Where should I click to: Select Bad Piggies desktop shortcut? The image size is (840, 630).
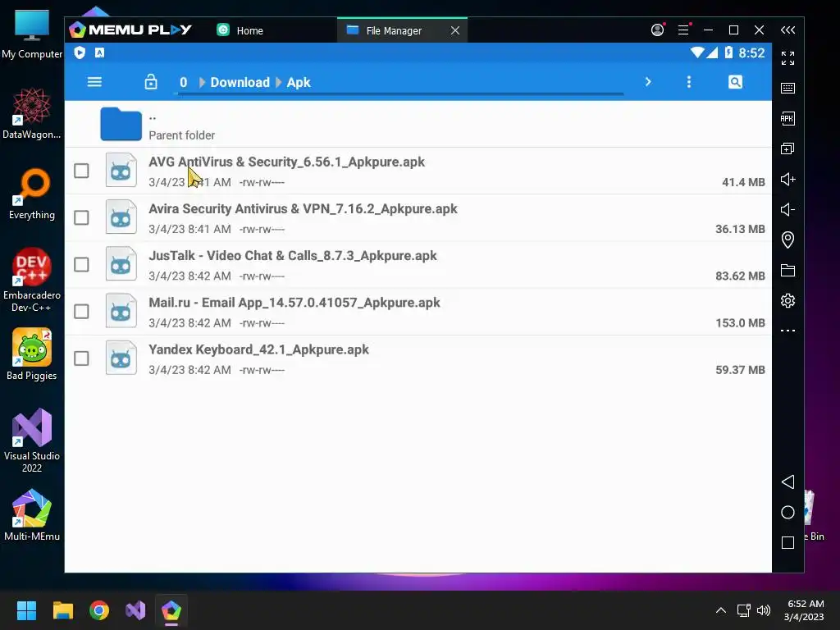(x=32, y=354)
